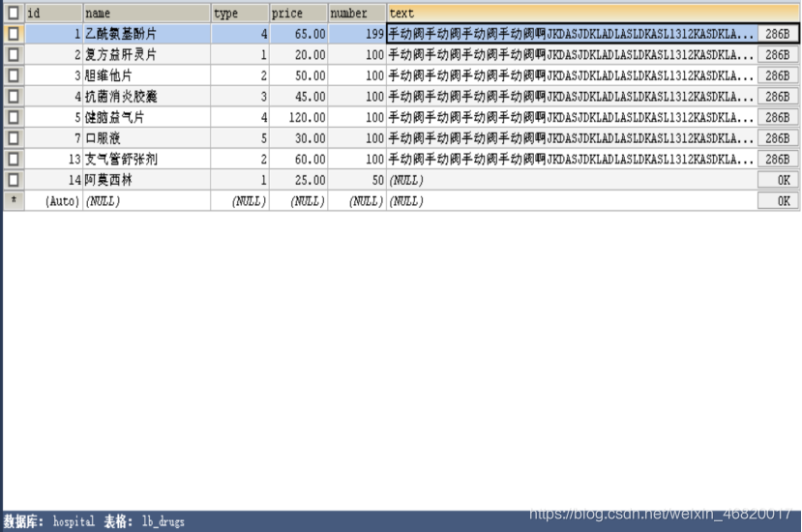Sort by the text column header
802x532 pixels.
click(x=593, y=13)
